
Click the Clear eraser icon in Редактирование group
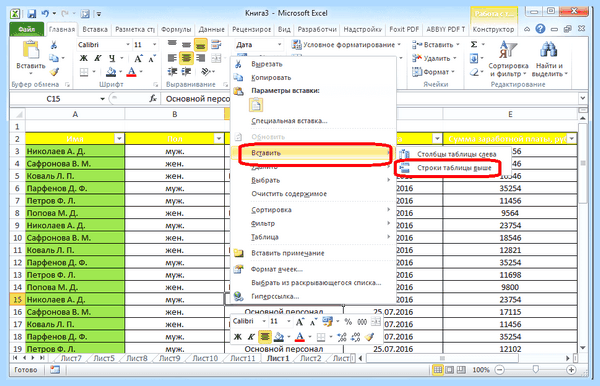pos(474,72)
